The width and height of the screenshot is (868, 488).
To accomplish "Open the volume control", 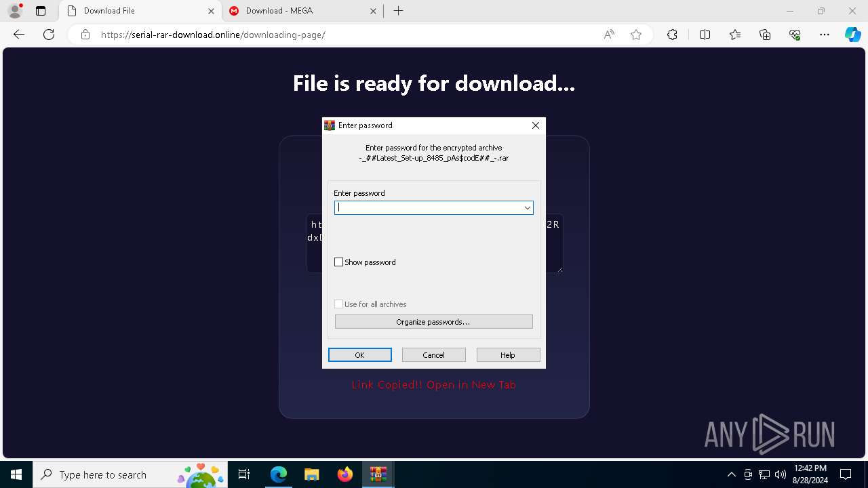I will (780, 474).
